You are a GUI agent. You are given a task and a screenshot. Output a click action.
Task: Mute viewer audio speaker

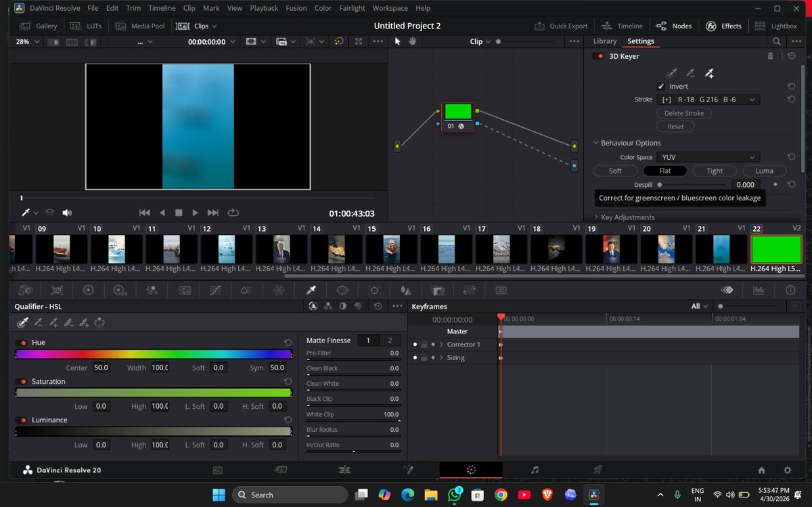pyautogui.click(x=67, y=213)
